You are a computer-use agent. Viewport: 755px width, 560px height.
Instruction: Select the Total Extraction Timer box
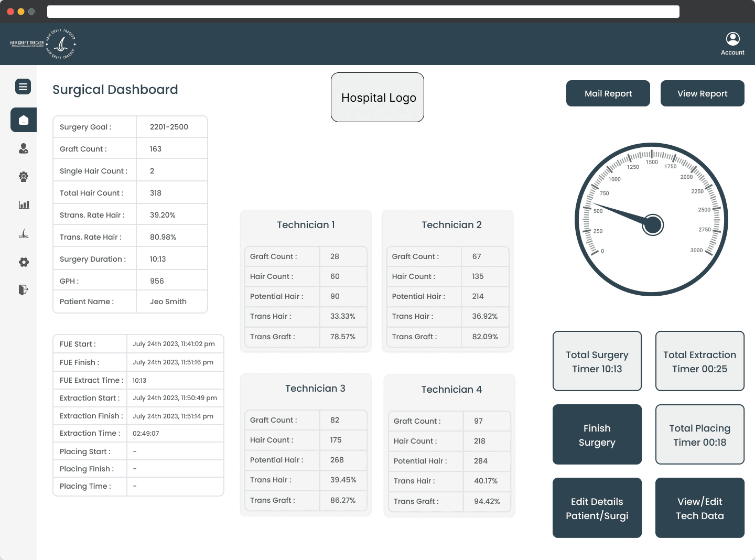coord(699,361)
